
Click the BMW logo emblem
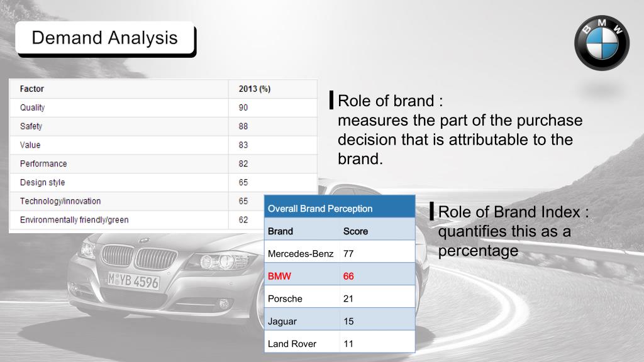point(602,43)
